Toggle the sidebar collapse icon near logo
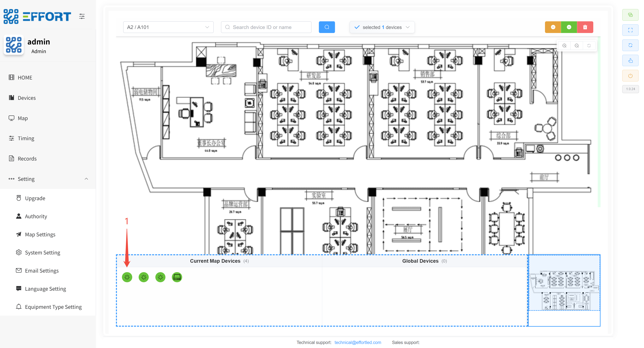This screenshot has height=348, width=644. (82, 16)
